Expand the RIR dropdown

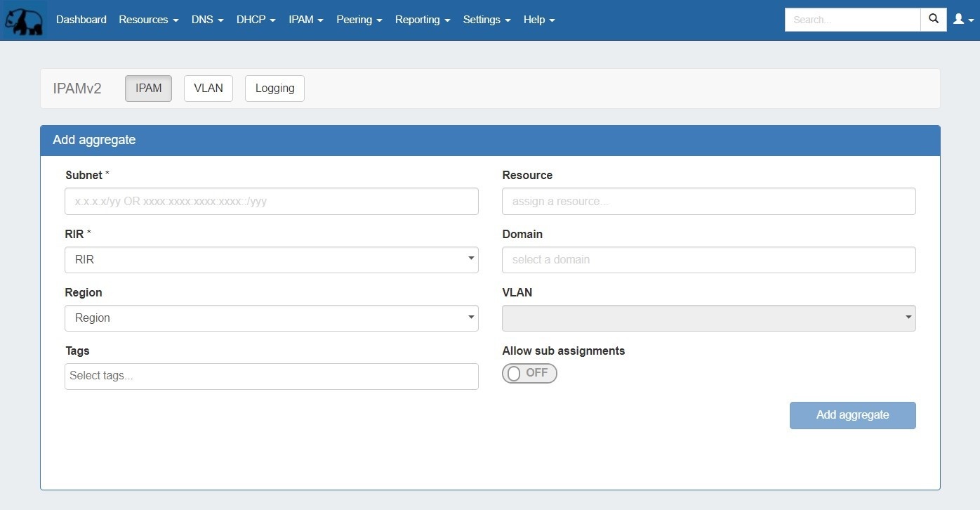pos(271,260)
